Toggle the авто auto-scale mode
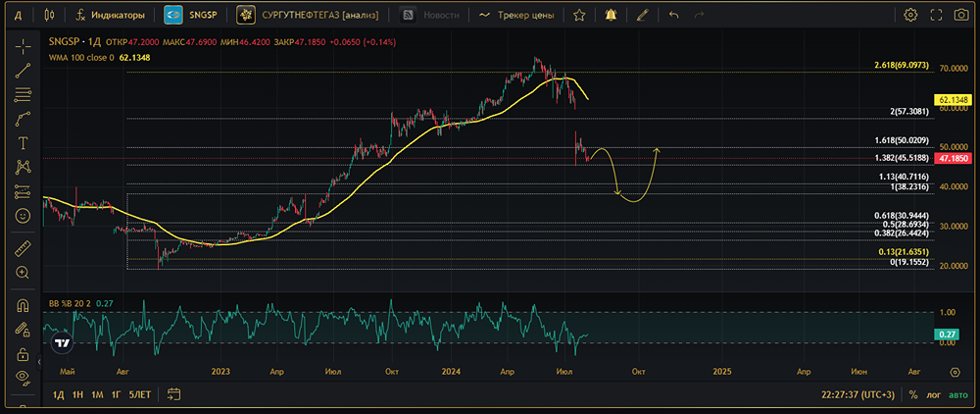Screen dimensions: 980x414 (957, 394)
